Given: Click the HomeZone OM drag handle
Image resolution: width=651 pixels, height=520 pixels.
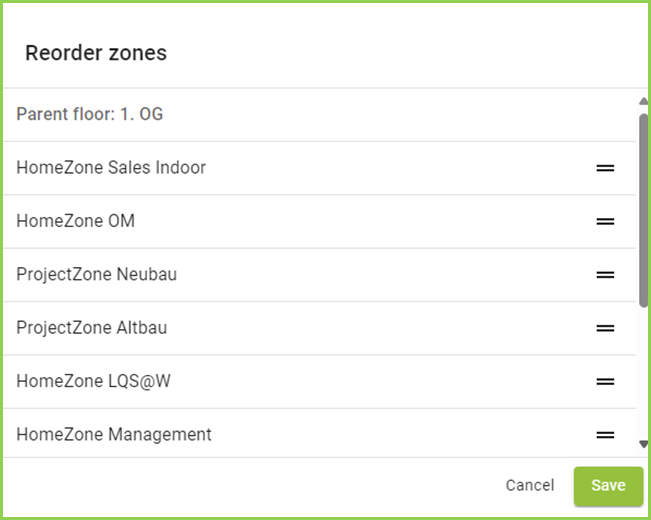Looking at the screenshot, I should 605,221.
